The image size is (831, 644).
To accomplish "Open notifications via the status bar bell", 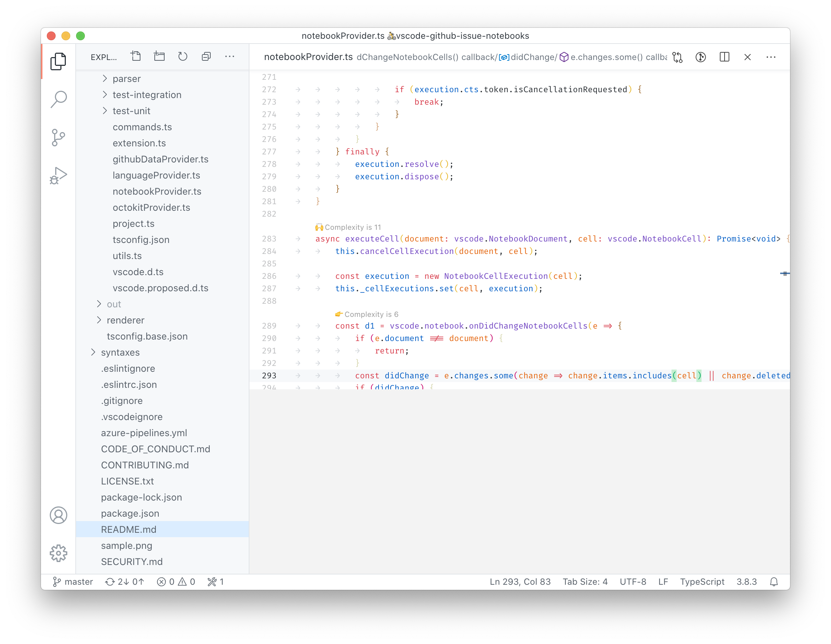I will pos(774,581).
